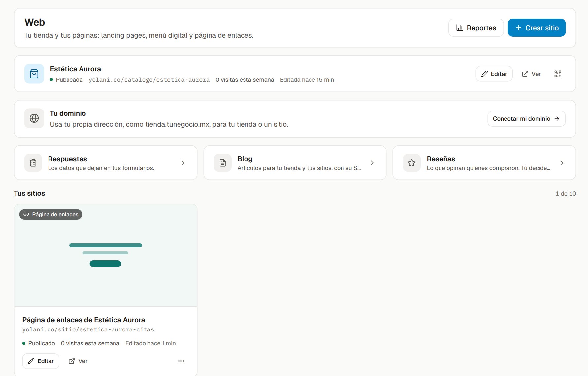588x376 pixels.
Task: Click the Crear sitio button
Action: tap(537, 28)
